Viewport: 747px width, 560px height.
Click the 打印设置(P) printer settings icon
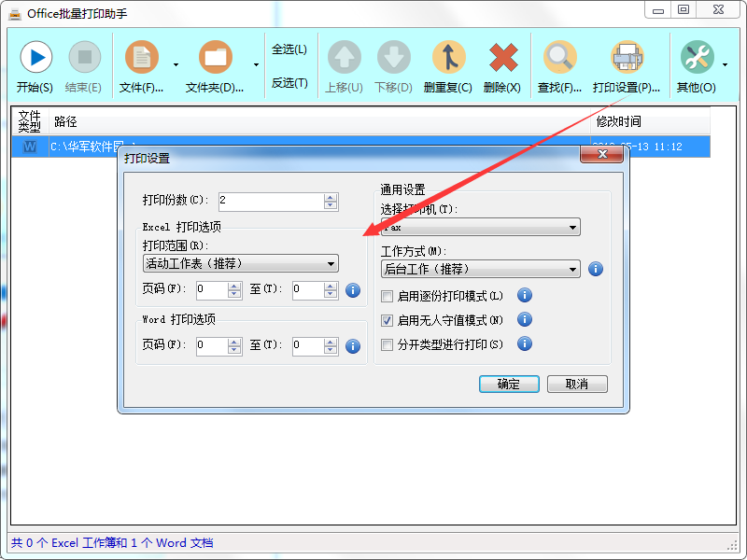627,56
